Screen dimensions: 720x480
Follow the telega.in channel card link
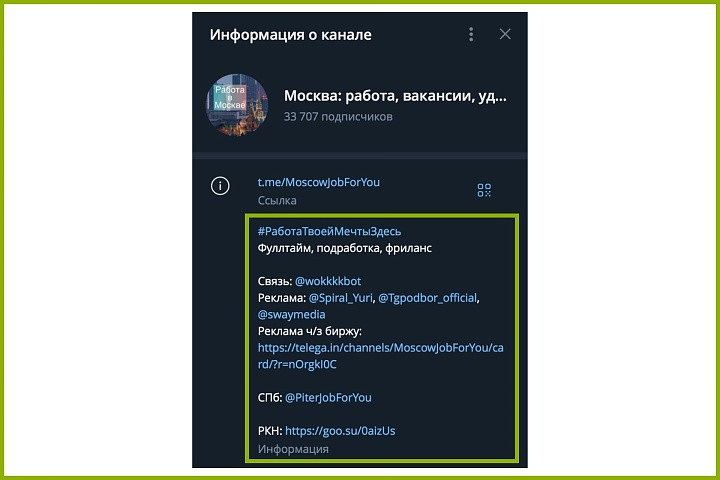[381, 356]
